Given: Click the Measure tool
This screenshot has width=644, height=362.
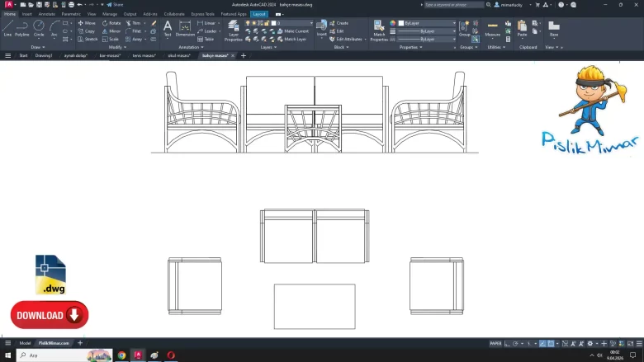Looking at the screenshot, I should tap(492, 28).
